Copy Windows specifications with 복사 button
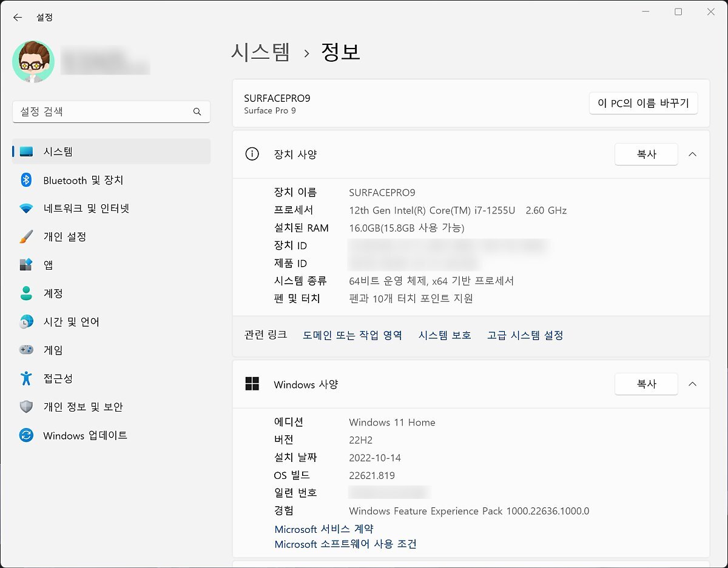Image resolution: width=728 pixels, height=568 pixels. click(646, 384)
